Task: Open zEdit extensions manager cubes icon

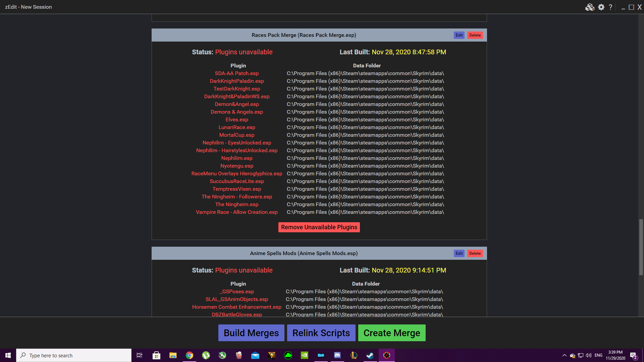Action: [590, 7]
